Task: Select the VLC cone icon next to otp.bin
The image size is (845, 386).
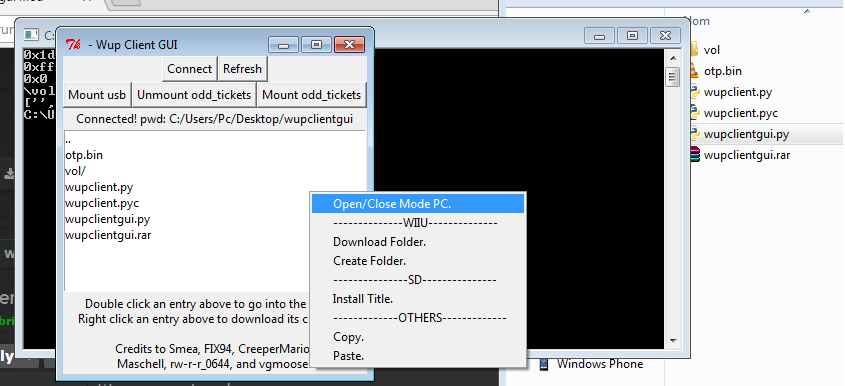Action: (694, 71)
